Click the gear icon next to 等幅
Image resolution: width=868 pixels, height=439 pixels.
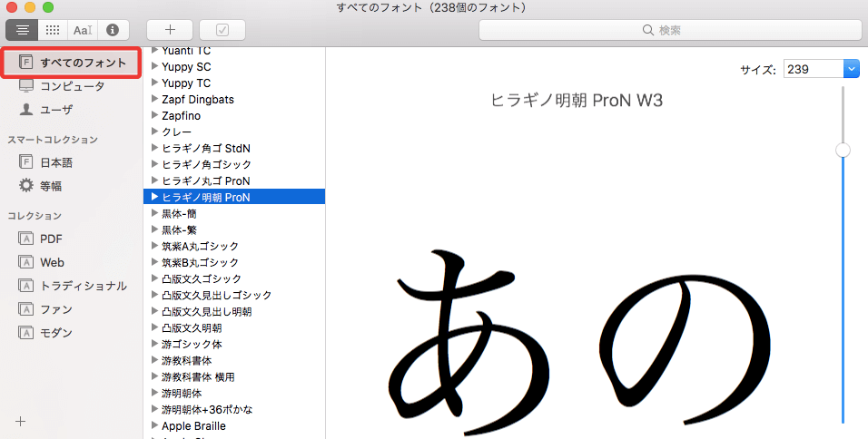26,186
